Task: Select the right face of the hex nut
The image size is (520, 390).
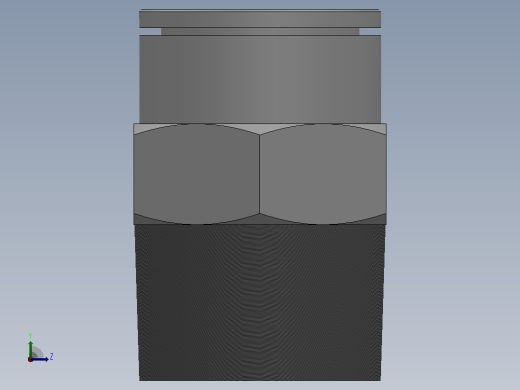Action: pos(323,174)
